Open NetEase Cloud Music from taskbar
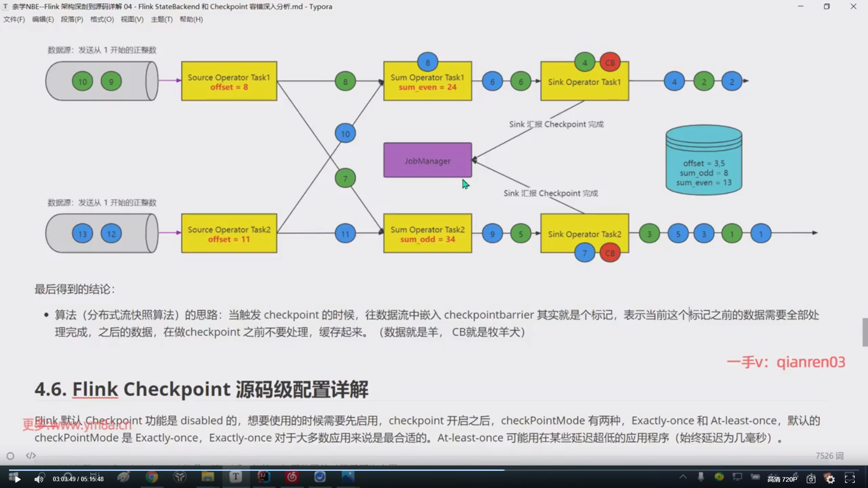The image size is (868, 488). [292, 478]
